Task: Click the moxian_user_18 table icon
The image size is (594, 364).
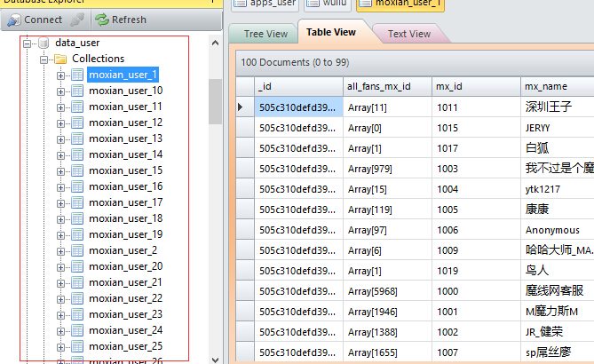Action: point(77,218)
